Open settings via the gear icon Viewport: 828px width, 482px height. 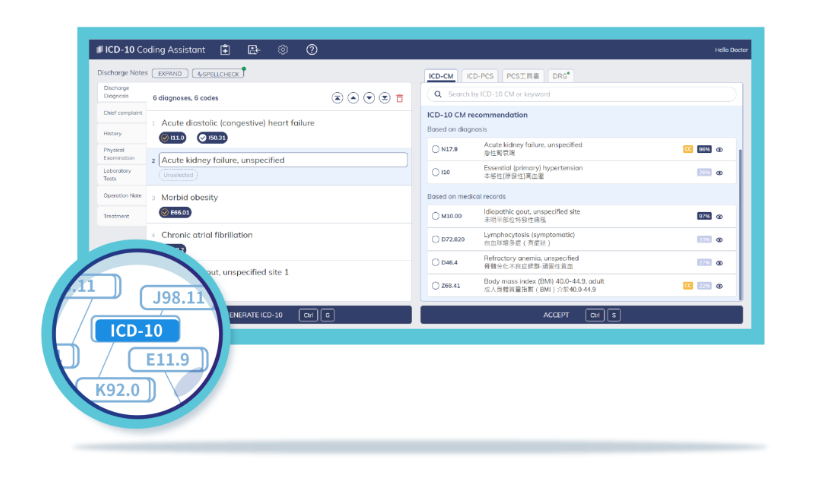pos(283,50)
